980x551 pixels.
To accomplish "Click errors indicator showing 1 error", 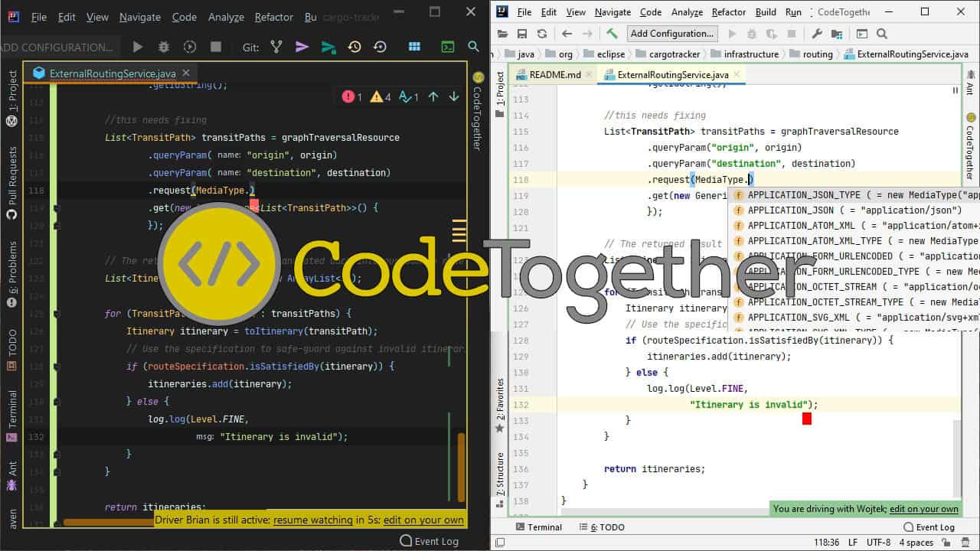I will (352, 96).
